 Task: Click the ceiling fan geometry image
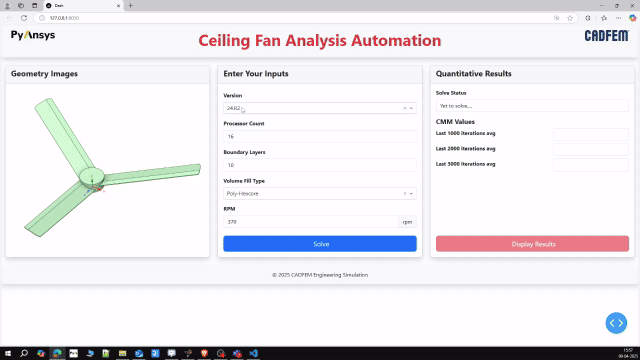click(x=112, y=167)
